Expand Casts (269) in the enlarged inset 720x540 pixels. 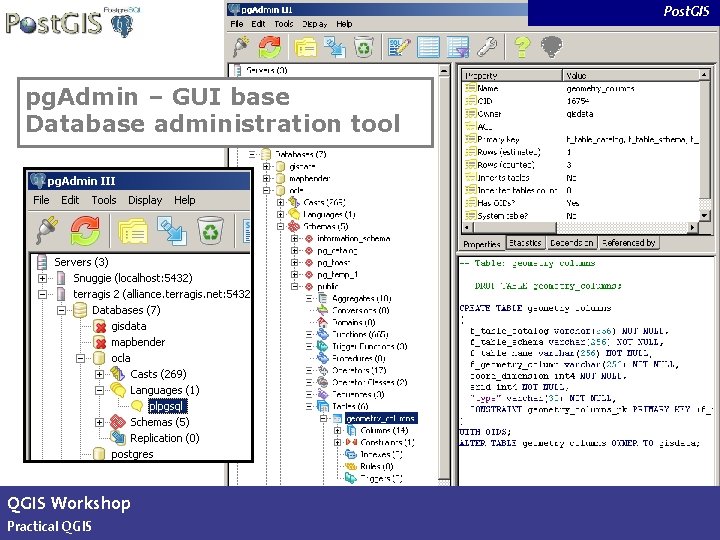click(x=100, y=374)
